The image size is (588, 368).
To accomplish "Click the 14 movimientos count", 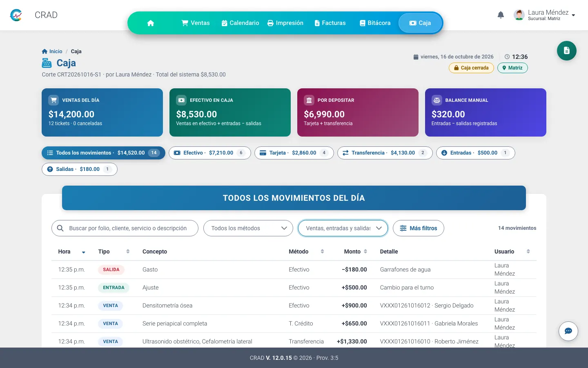I will pos(517,228).
